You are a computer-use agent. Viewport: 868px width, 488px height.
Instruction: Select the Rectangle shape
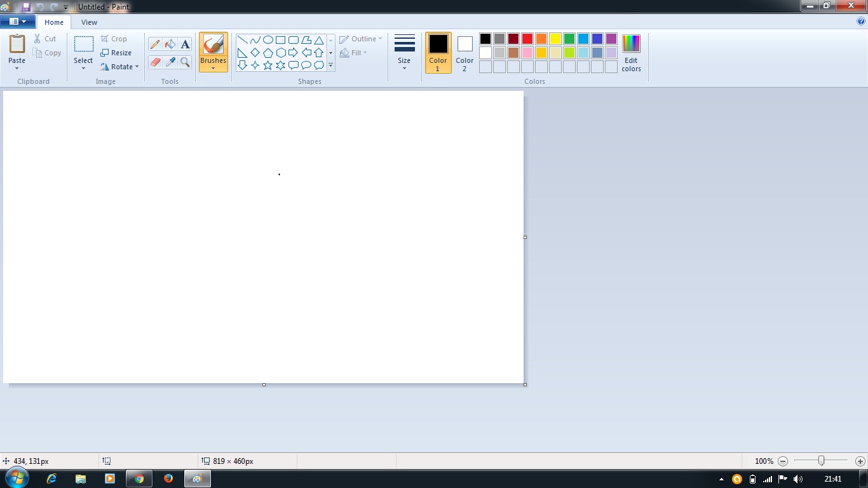[280, 39]
